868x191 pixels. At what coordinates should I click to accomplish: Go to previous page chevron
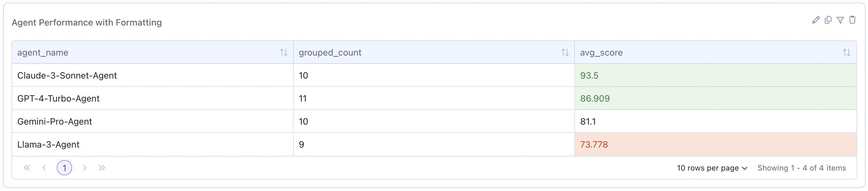(44, 168)
